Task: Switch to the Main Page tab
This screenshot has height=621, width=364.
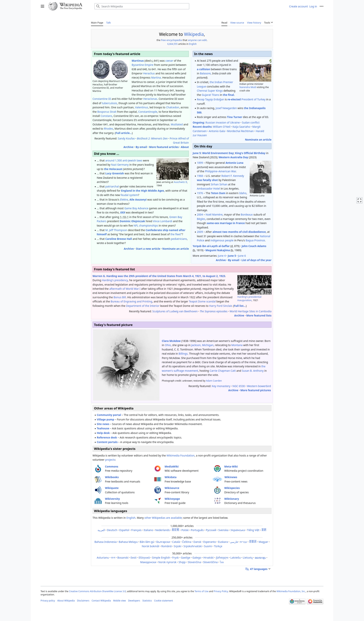Action: tap(97, 22)
